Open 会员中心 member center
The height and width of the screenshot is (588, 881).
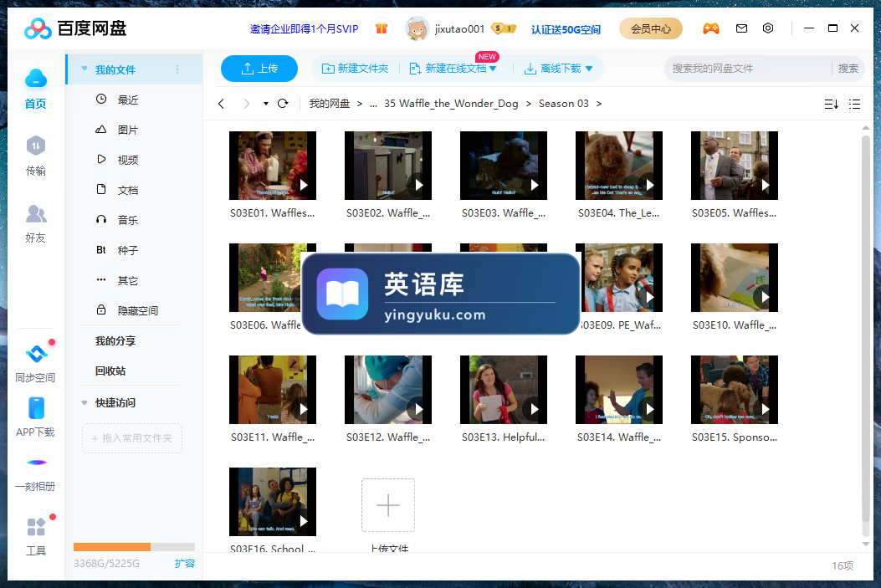click(651, 28)
